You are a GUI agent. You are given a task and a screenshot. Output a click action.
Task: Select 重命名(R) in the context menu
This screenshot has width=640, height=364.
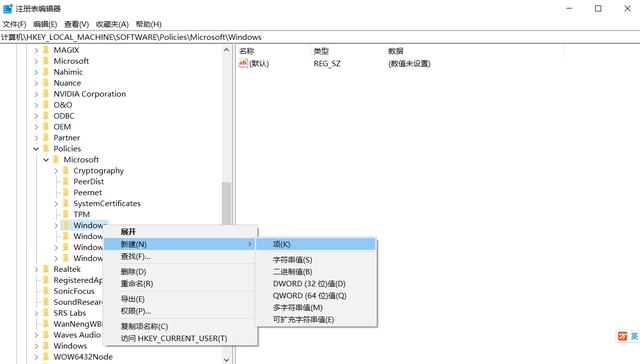180,284
